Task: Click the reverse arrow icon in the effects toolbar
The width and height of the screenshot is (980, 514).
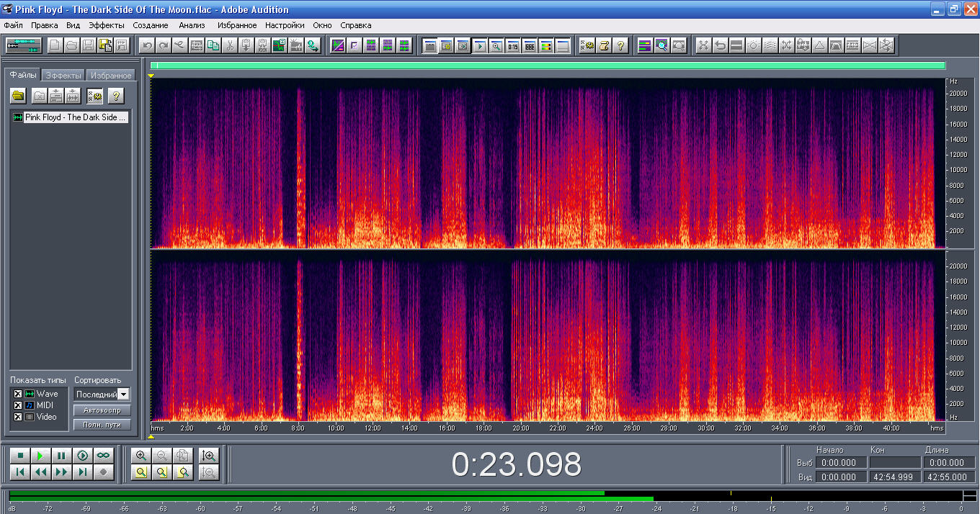Action: [720, 45]
